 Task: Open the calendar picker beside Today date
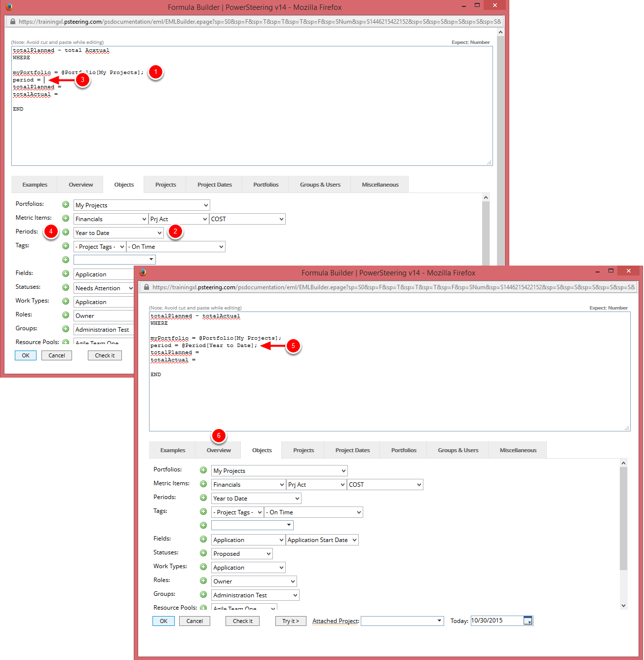click(x=528, y=621)
